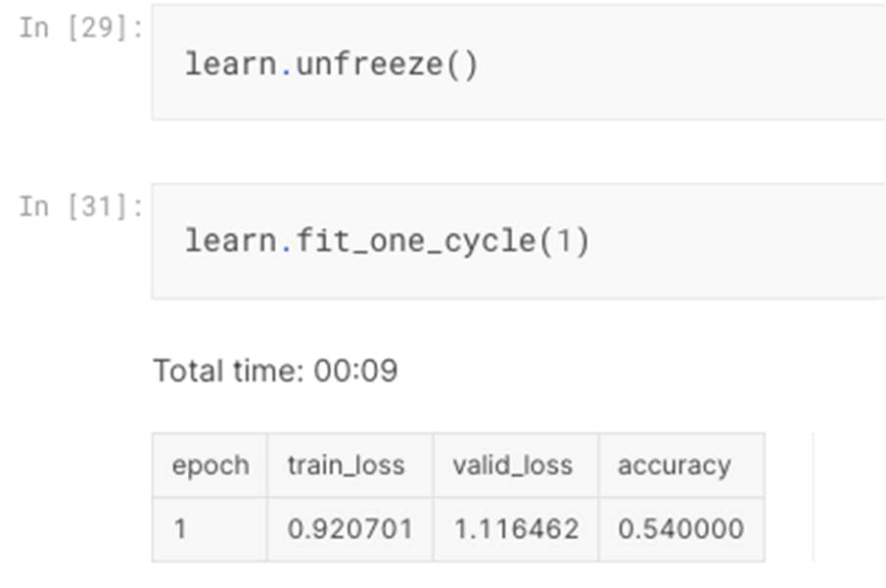
Task: Click the "Total time: 00:09" output text
Action: [x=275, y=371]
